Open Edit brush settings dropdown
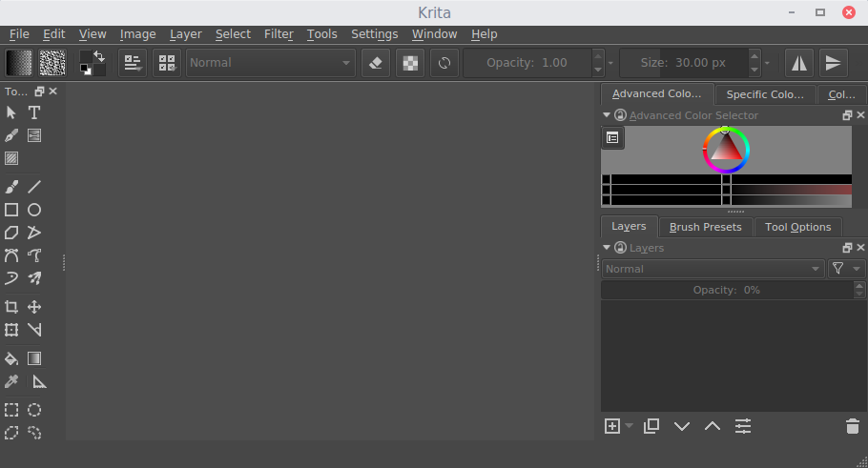This screenshot has height=468, width=868. point(133,63)
